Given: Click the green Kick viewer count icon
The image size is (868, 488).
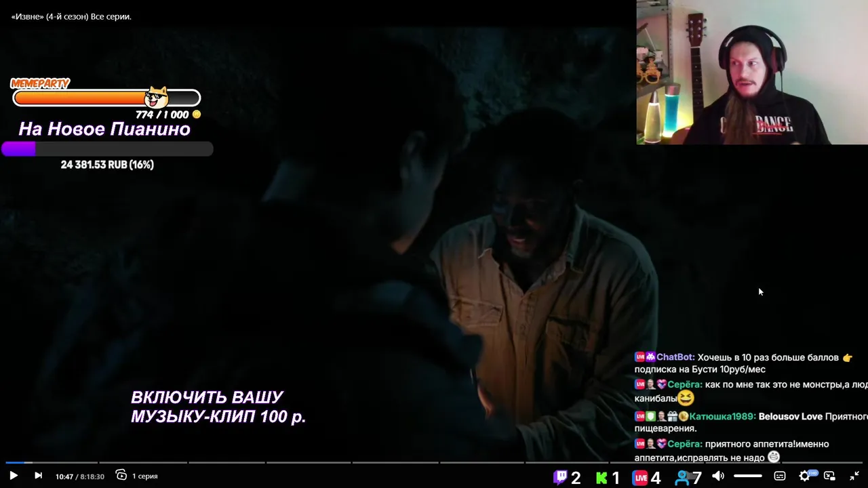Looking at the screenshot, I should pyautogui.click(x=601, y=478).
